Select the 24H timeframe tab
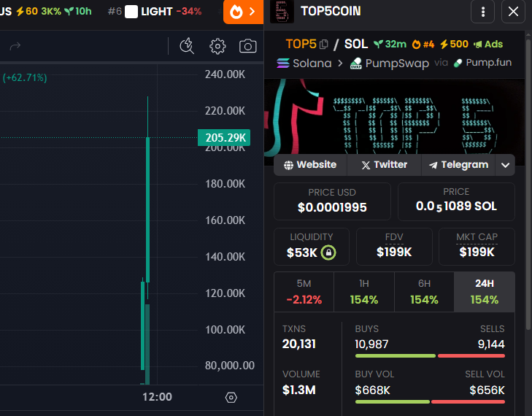 pyautogui.click(x=485, y=292)
